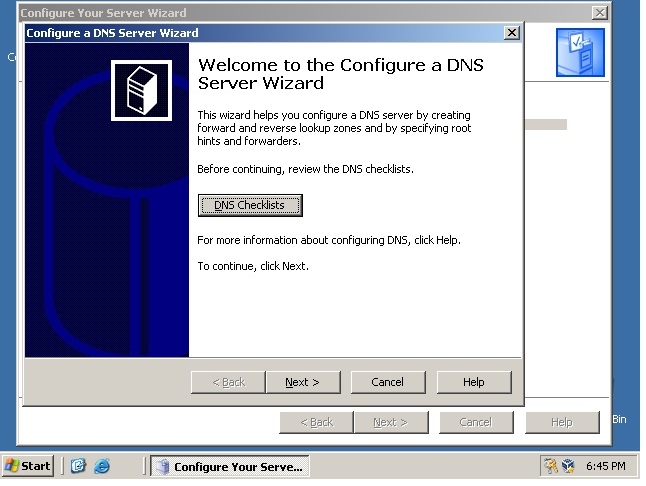This screenshot has width=646, height=486.
Task: Click the disabled Back button in the DNS wizard
Action: [x=228, y=382]
